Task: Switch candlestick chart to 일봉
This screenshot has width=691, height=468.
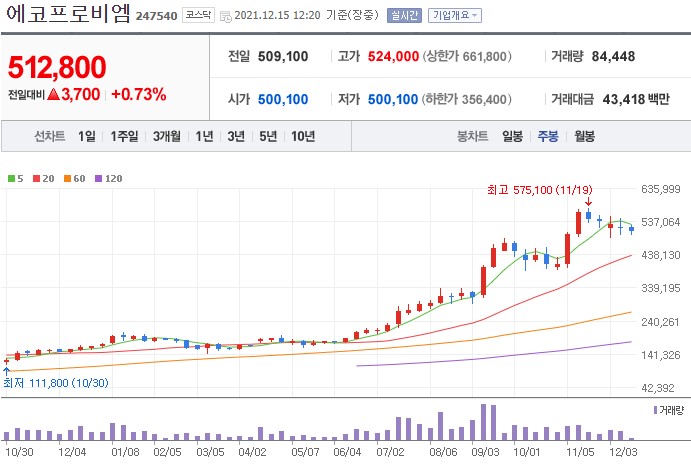Action: [513, 136]
